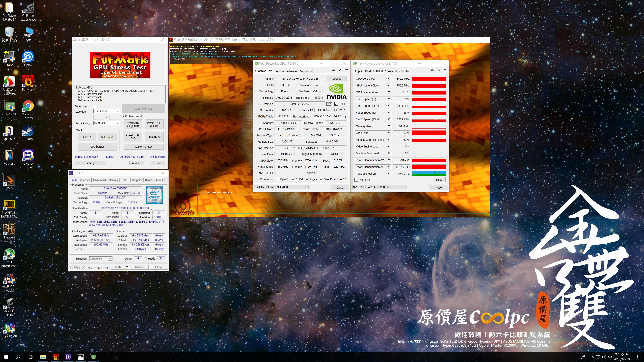Screen dimensions: 644x362
Task: Click refresh icon in GPU-Z Graphics Card window
Action: (x=340, y=70)
